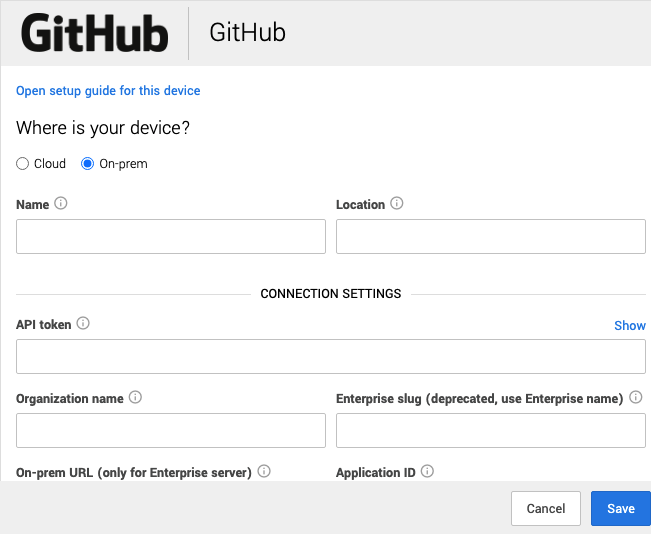Focus the Location input field
The width and height of the screenshot is (651, 534).
coord(491,237)
